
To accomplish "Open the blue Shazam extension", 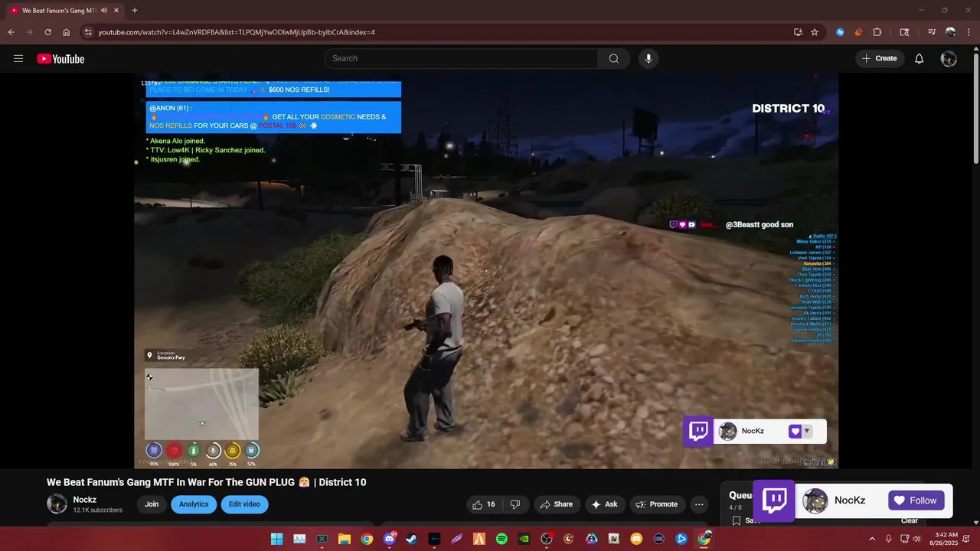I will [841, 32].
